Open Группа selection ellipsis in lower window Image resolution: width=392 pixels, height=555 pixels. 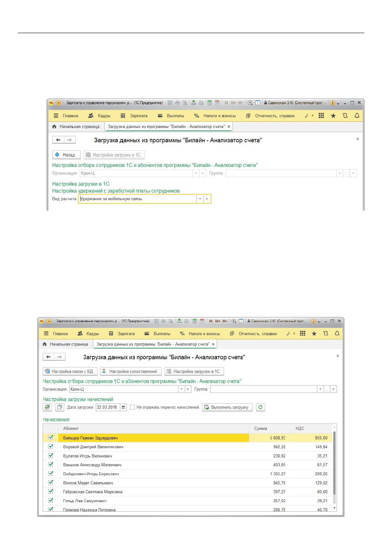click(x=327, y=389)
